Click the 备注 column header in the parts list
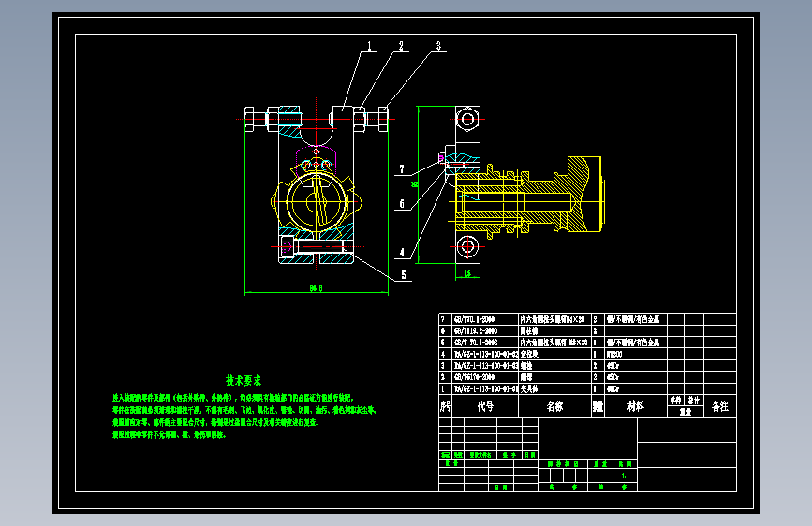Screen dimensions: 812x526 pyautogui.click(x=720, y=406)
